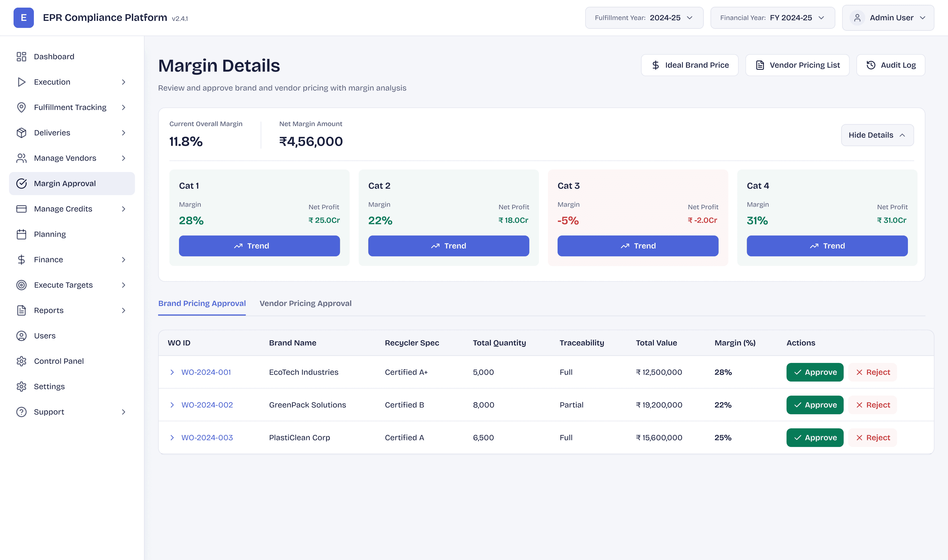The width and height of the screenshot is (948, 560).
Task: Click the Deliveries package icon
Action: 21,133
